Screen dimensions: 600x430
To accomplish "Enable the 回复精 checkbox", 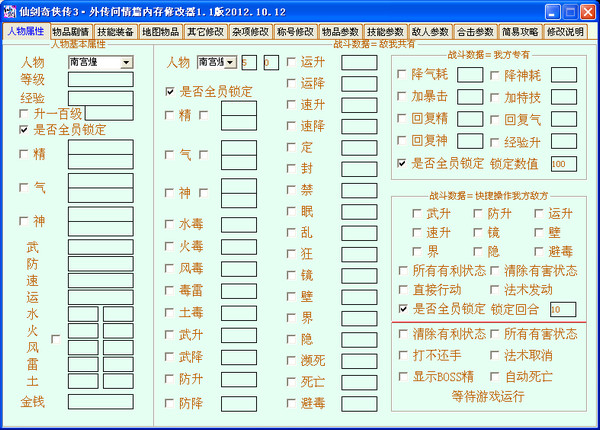I will tap(402, 118).
